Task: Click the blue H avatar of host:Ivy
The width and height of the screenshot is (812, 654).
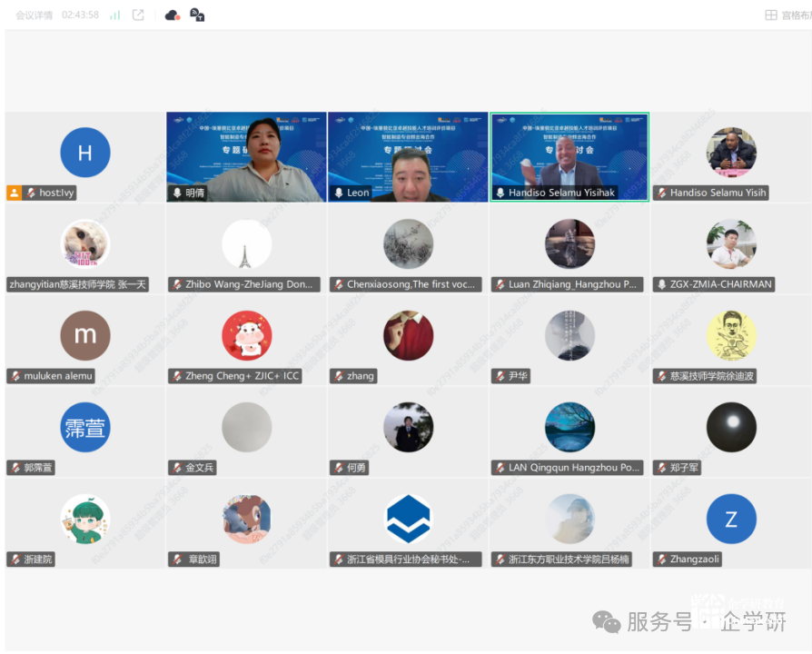Action: [85, 153]
